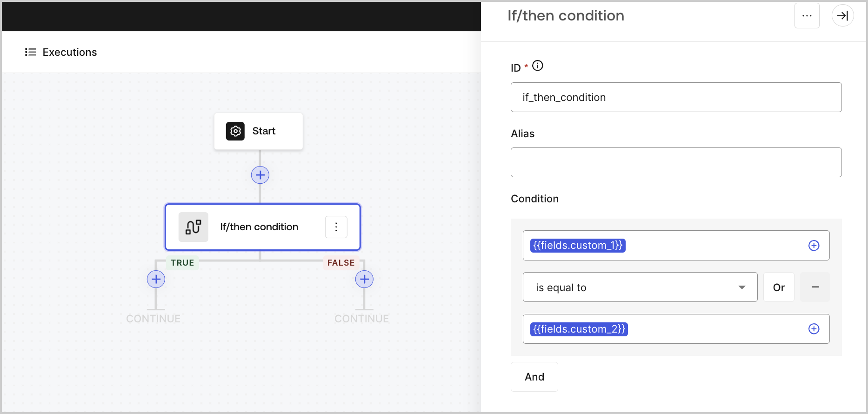Click the second condition value field
This screenshot has width=868, height=414.
pos(676,329)
